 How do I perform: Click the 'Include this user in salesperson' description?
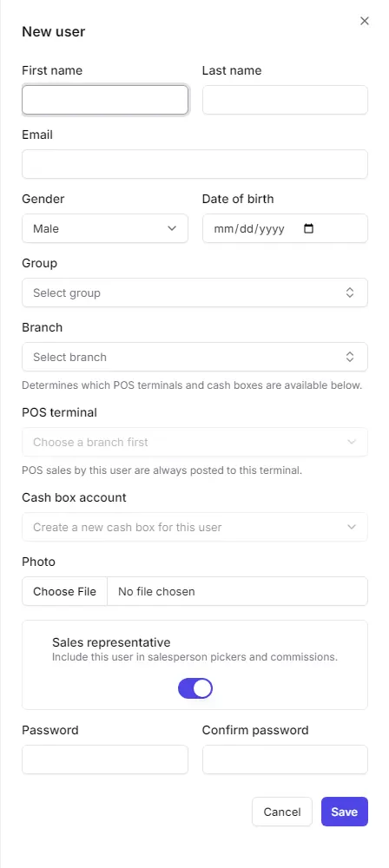[x=194, y=657]
